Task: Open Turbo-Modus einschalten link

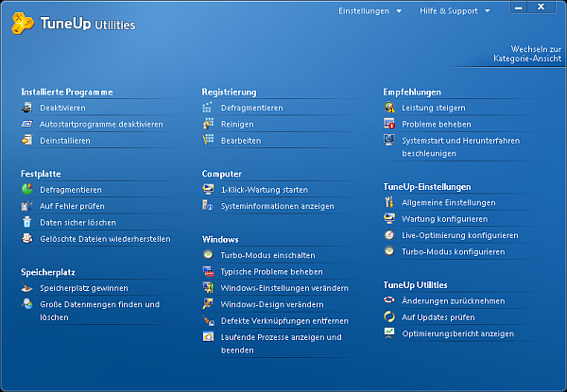Action: 268,255
